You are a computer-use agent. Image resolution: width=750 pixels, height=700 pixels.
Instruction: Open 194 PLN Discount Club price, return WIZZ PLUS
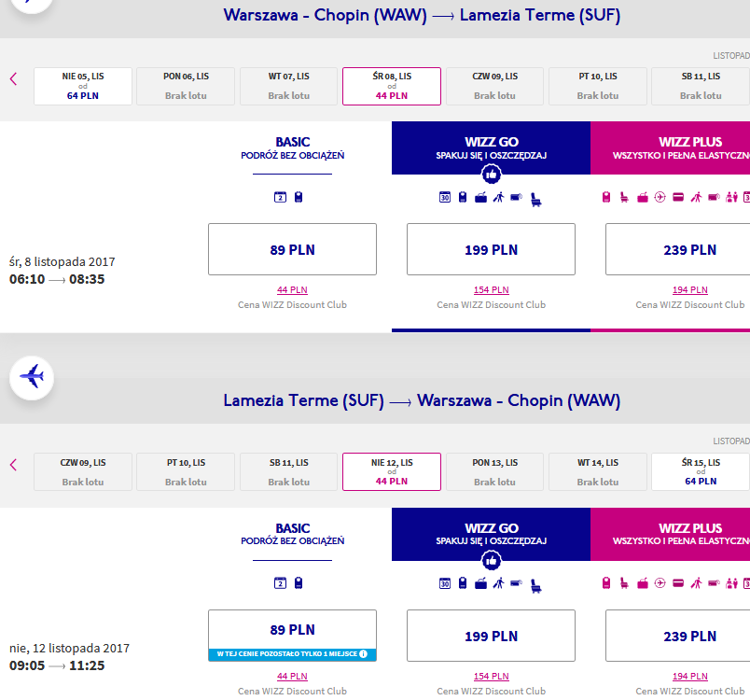point(689,676)
